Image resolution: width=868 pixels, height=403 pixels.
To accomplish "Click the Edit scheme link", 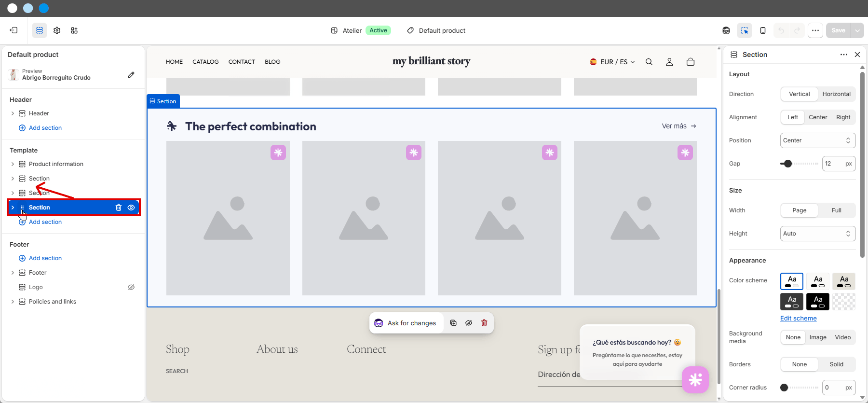I will pos(799,319).
